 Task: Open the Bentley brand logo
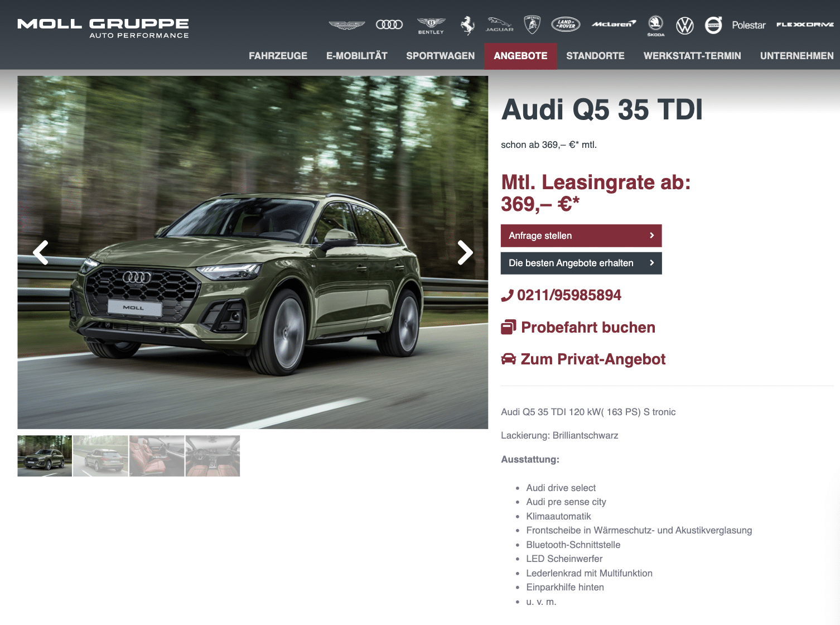coord(431,26)
